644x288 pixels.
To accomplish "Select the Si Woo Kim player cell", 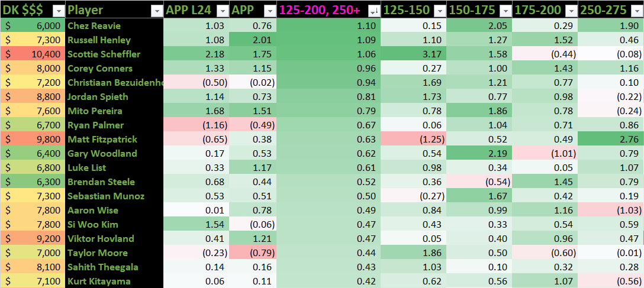I will click(114, 224).
